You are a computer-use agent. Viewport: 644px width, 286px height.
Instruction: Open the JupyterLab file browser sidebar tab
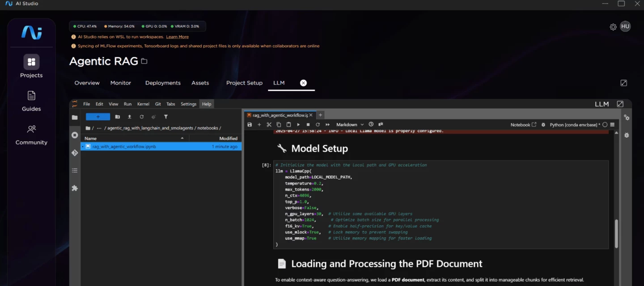click(75, 117)
